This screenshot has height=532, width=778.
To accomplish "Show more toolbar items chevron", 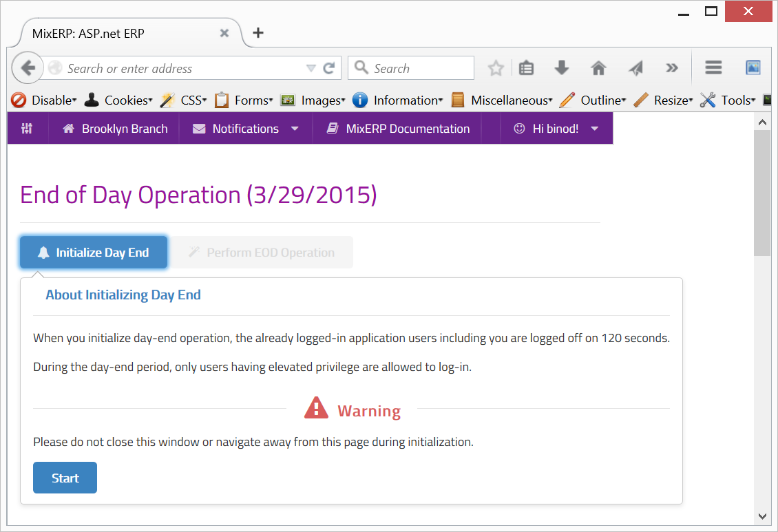I will (672, 68).
